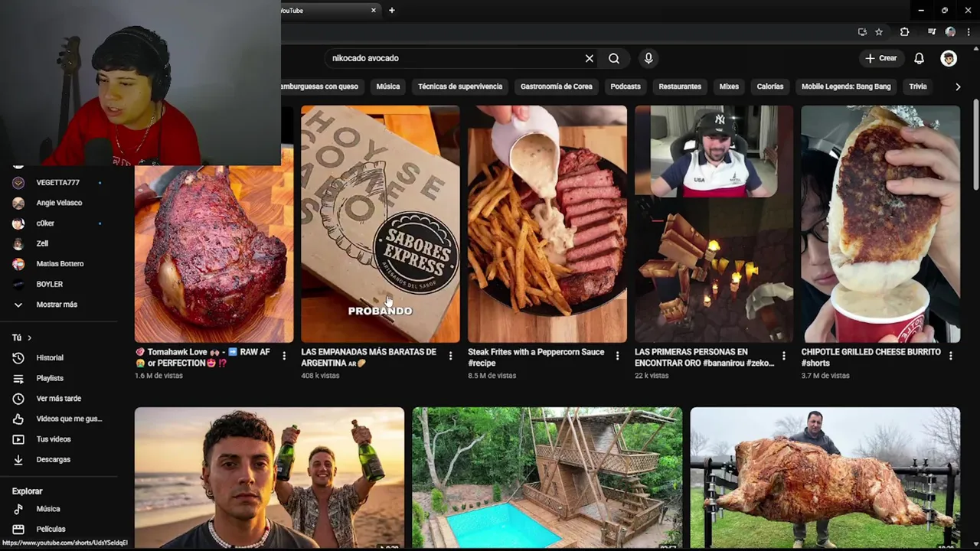The height and width of the screenshot is (551, 980).
Task: Play the gamer finding gold short thumbnail
Action: pos(714,224)
